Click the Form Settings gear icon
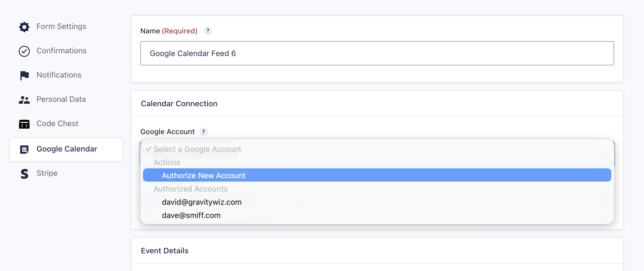 (24, 27)
